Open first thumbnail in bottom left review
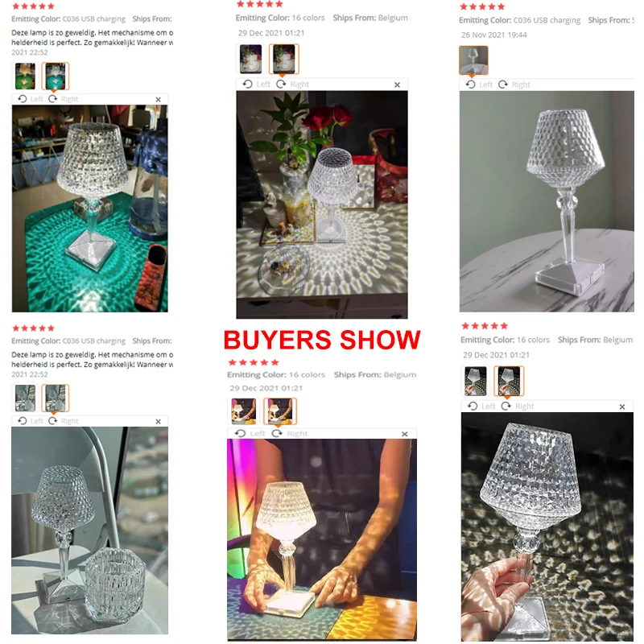Image resolution: width=644 pixels, height=644 pixels. [x=25, y=398]
